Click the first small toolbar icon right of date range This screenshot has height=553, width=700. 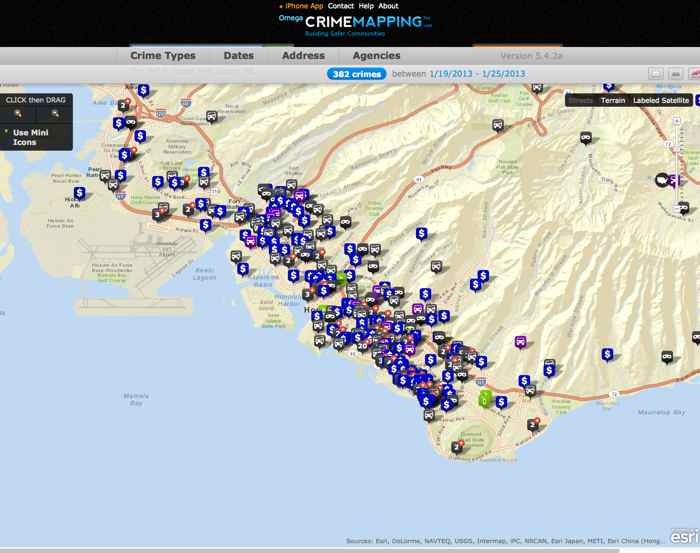(x=656, y=74)
